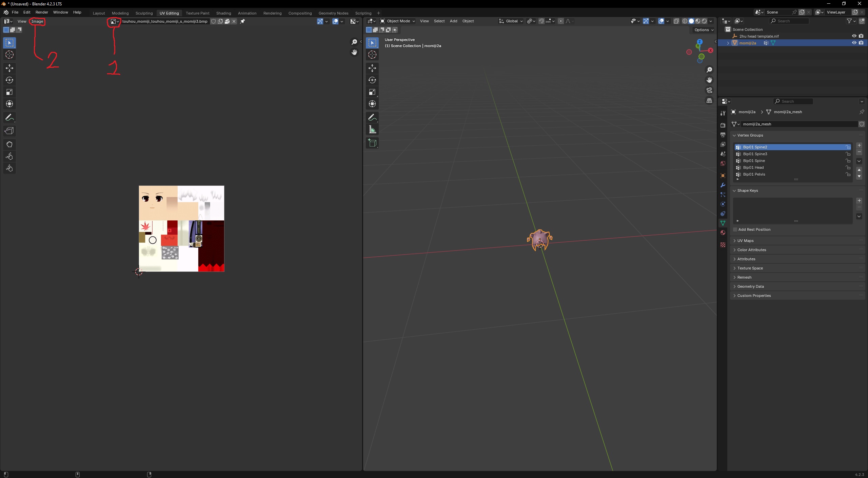The height and width of the screenshot is (478, 868).
Task: Open the Material properties tab
Action: 723,233
